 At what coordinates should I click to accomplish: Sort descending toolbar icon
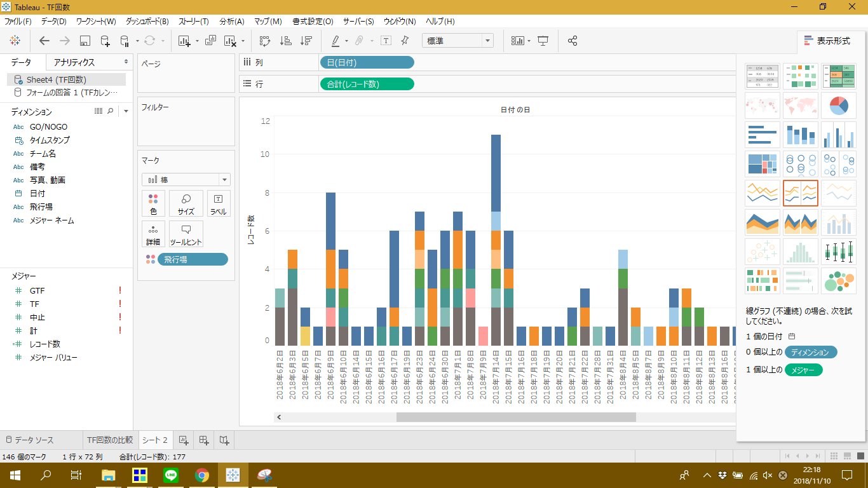pyautogui.click(x=306, y=41)
